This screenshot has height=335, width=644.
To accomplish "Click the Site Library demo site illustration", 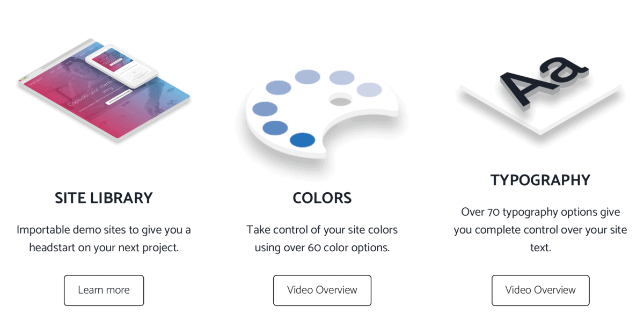I will click(x=104, y=90).
